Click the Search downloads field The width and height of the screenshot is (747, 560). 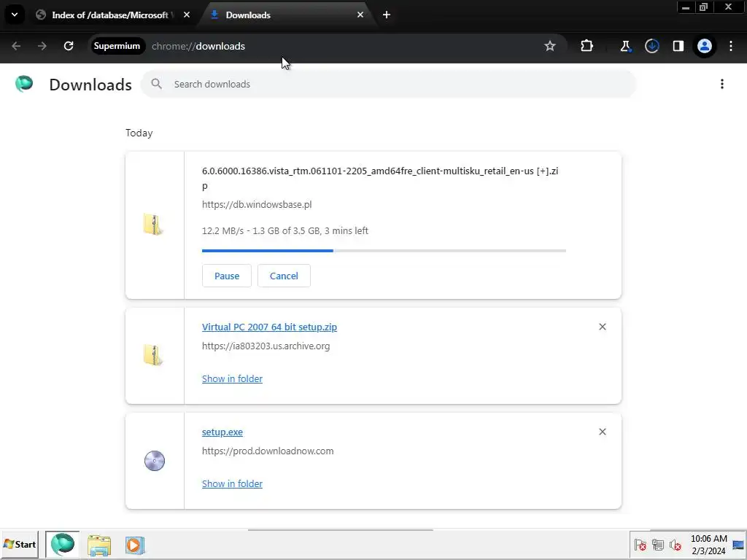388,85
